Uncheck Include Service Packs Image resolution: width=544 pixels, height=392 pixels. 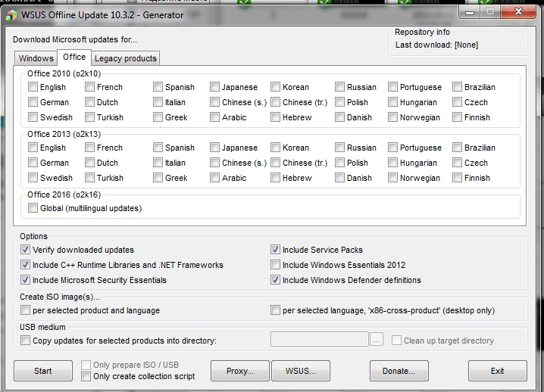(x=276, y=250)
